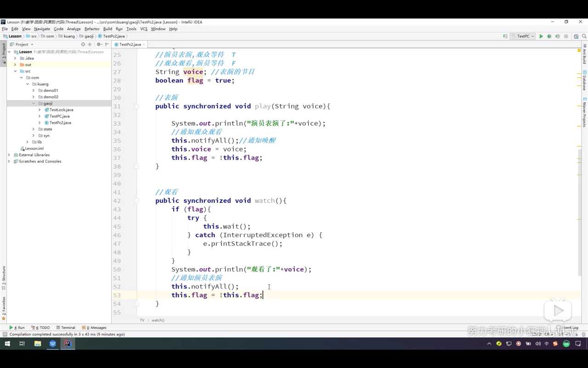
Task: Click the collapse all icon in the Project panel
Action: [x=90, y=45]
